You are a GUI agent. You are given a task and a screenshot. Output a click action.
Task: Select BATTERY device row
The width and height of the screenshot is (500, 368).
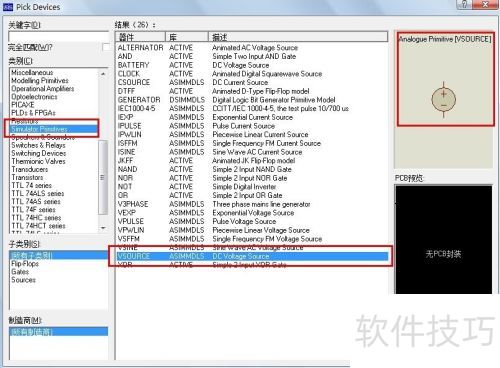(252, 65)
